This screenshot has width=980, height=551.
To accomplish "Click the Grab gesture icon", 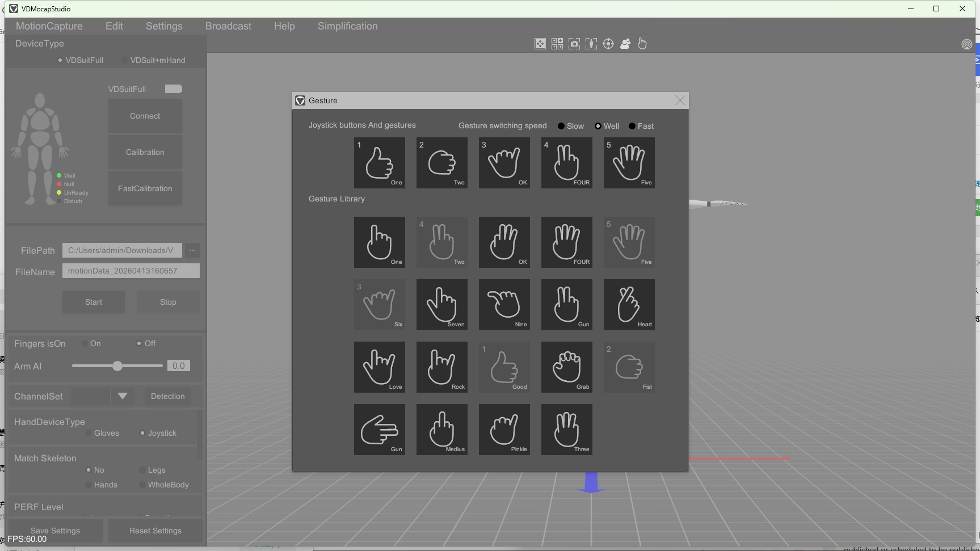I will [x=566, y=367].
